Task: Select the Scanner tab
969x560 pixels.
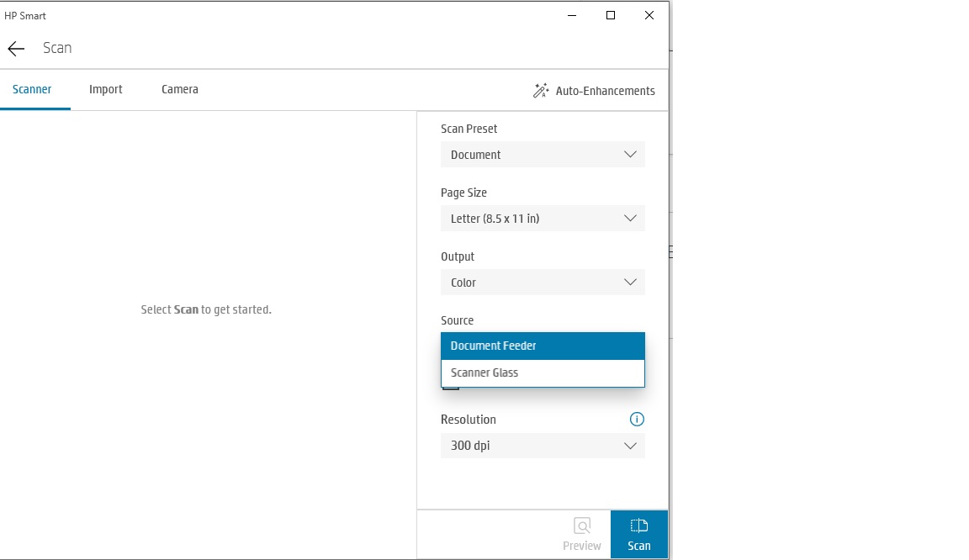Action: 32,88
